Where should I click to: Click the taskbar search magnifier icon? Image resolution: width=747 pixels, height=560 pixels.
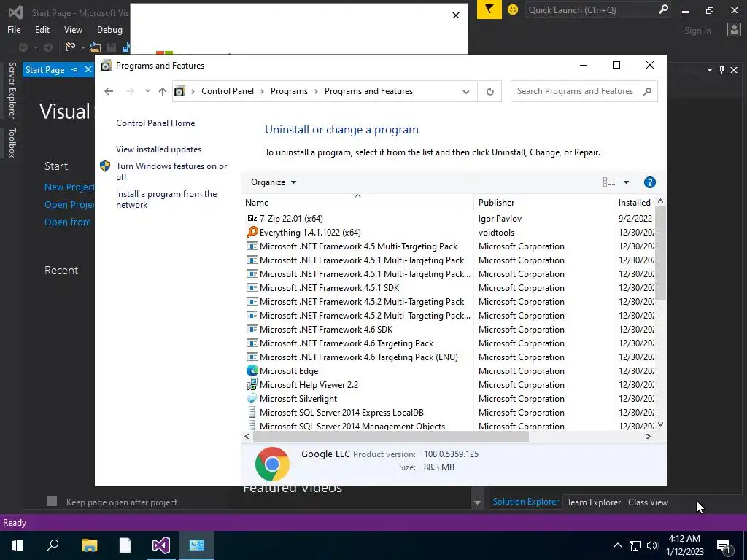click(x=53, y=545)
